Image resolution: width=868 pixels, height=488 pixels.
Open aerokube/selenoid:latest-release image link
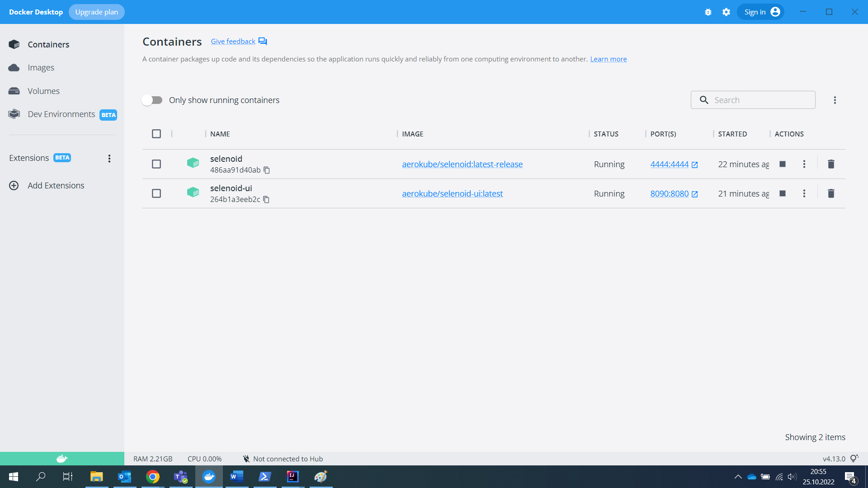coord(462,164)
